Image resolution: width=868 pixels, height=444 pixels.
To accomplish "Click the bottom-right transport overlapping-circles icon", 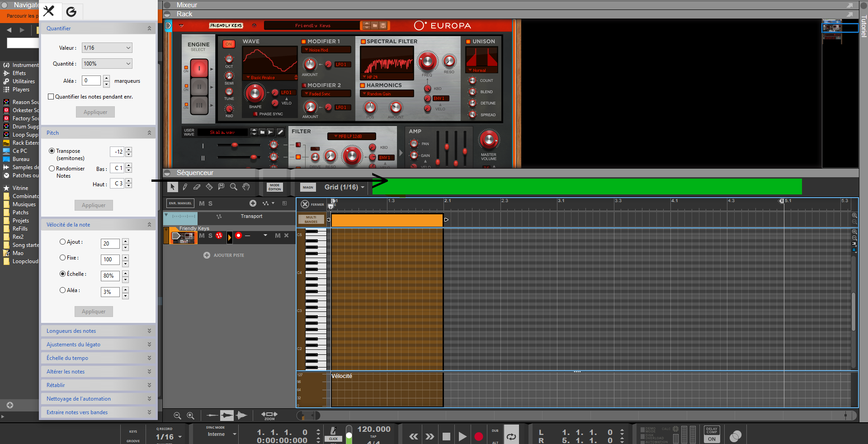I will tap(736, 436).
